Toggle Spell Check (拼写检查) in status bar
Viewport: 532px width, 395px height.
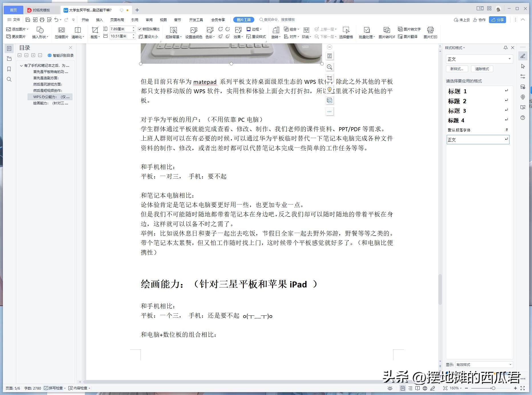[55, 388]
